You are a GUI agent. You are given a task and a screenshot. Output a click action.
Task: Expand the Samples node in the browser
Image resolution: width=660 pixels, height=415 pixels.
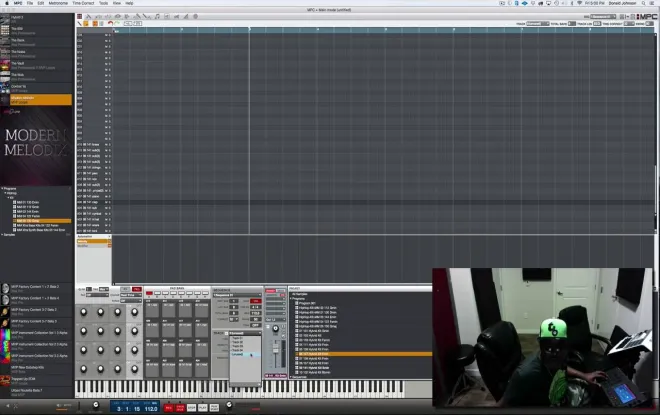click(x=2, y=234)
